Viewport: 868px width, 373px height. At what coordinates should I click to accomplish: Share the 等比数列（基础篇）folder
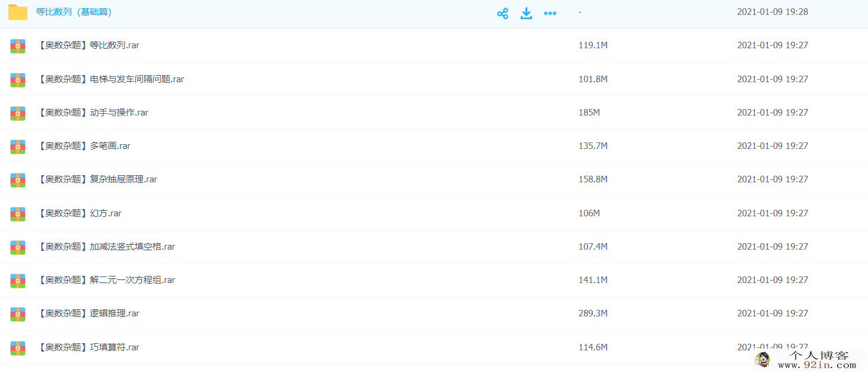[503, 13]
